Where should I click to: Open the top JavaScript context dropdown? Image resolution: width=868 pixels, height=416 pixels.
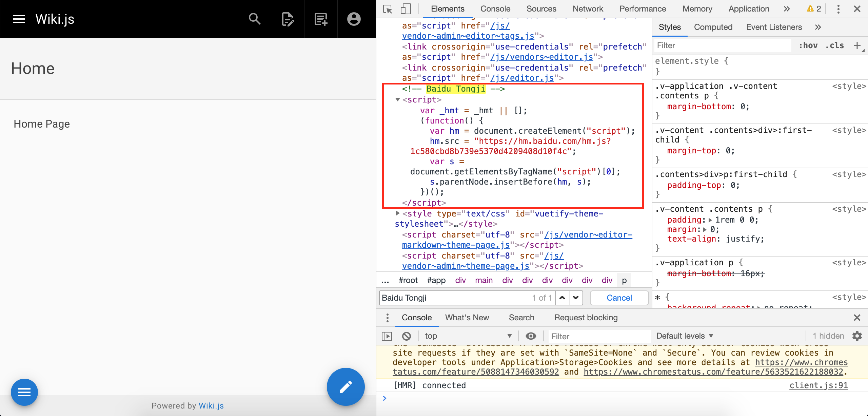click(469, 336)
